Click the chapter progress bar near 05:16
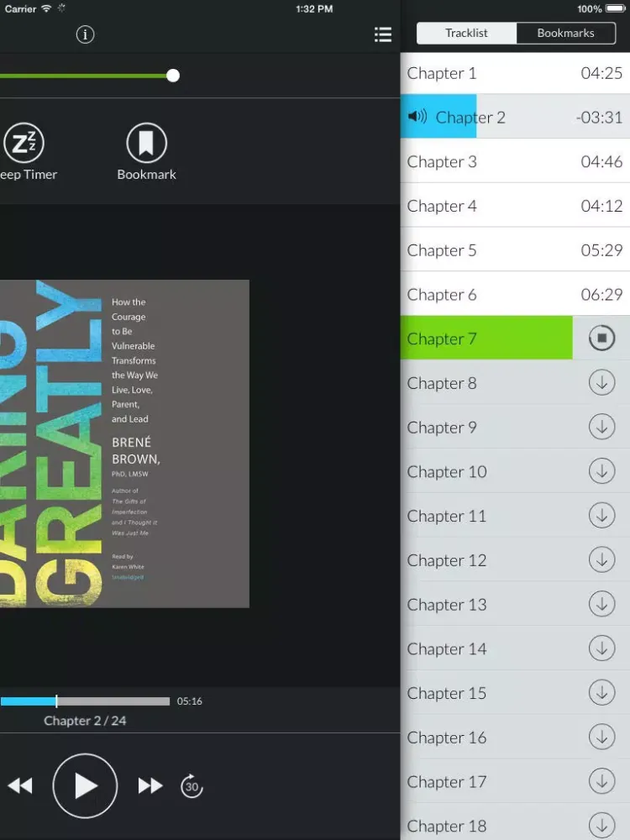The height and width of the screenshot is (840, 630). coord(85,701)
